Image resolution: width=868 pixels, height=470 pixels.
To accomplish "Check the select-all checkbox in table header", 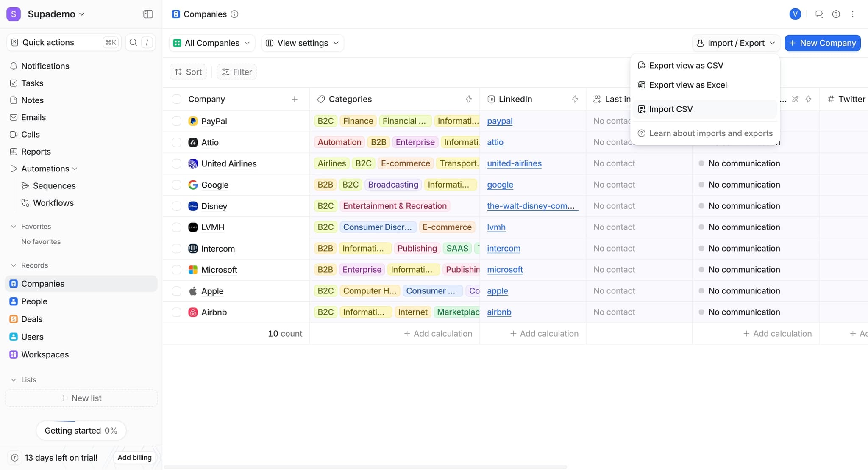I will click(x=177, y=99).
